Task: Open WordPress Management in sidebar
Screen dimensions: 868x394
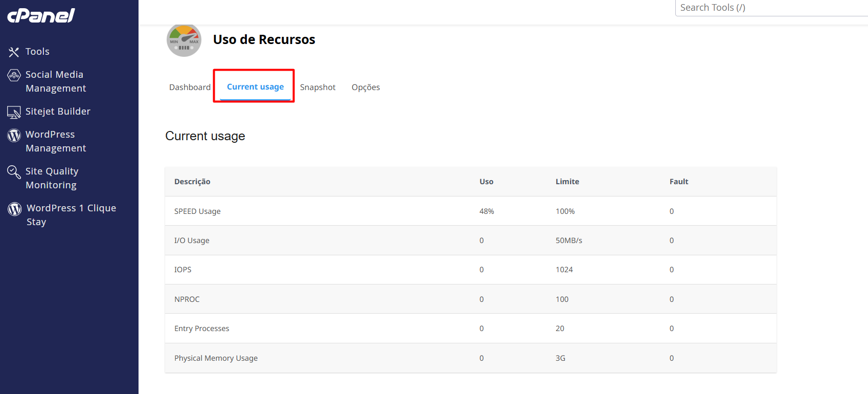Action: point(56,141)
